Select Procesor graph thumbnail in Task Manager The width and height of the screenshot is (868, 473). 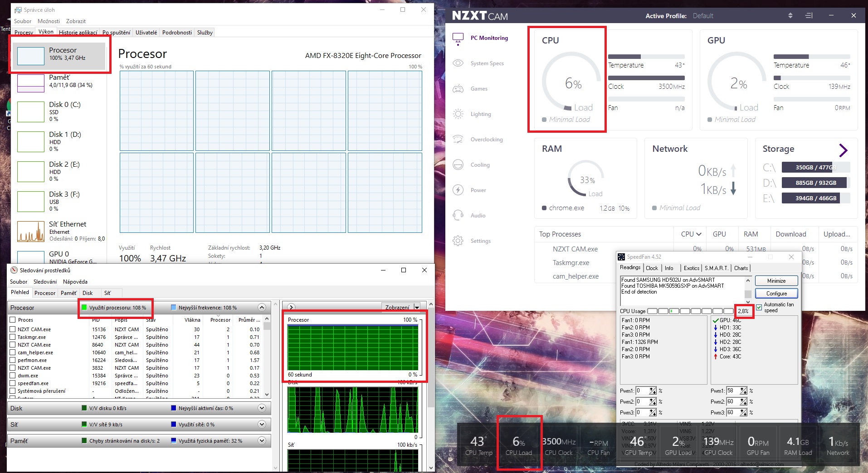tap(31, 56)
